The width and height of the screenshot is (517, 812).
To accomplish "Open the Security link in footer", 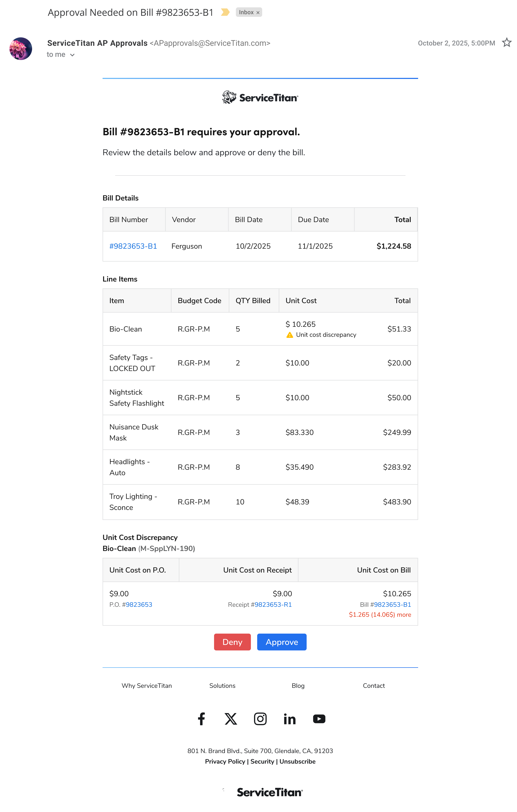I will tap(262, 761).
